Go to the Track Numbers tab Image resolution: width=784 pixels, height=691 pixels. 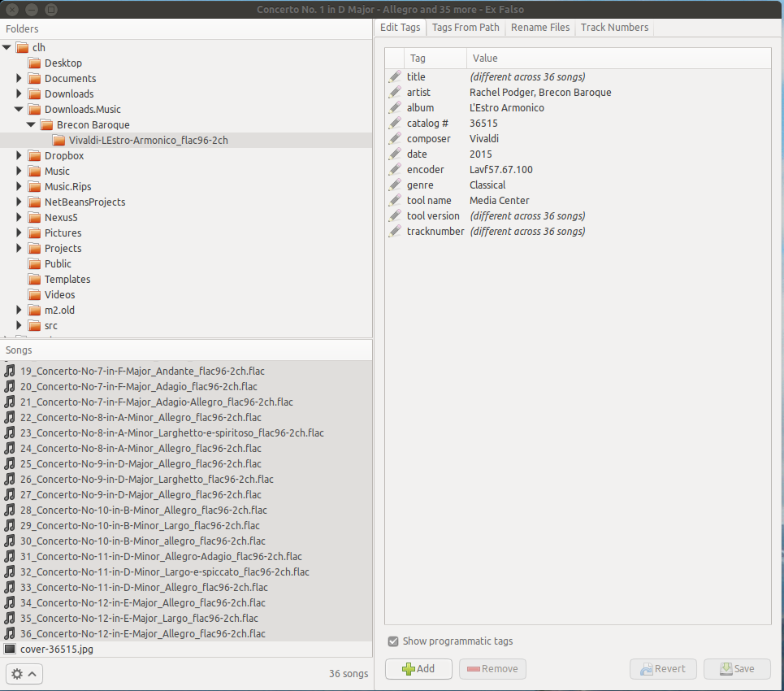614,28
